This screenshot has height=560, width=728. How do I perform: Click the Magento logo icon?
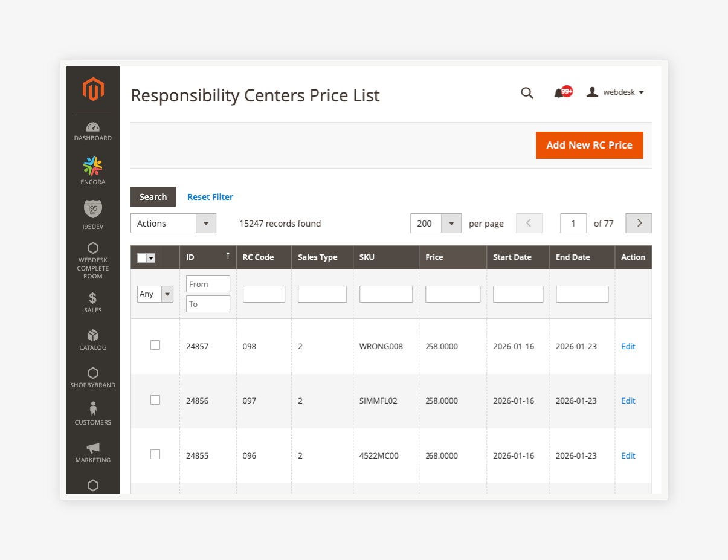[x=93, y=89]
